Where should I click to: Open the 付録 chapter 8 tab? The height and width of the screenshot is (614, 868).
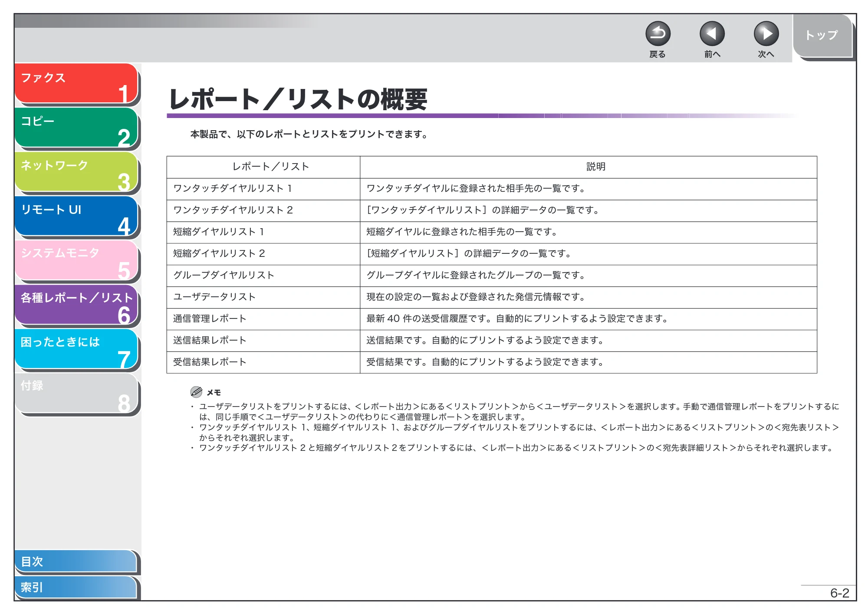pos(76,393)
